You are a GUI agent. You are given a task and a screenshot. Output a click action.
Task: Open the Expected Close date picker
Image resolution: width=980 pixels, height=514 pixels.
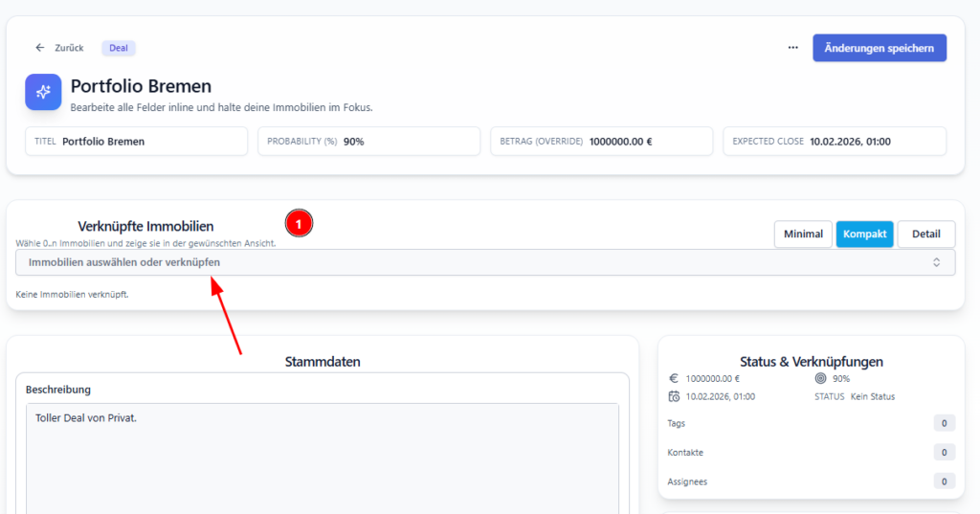pos(834,142)
